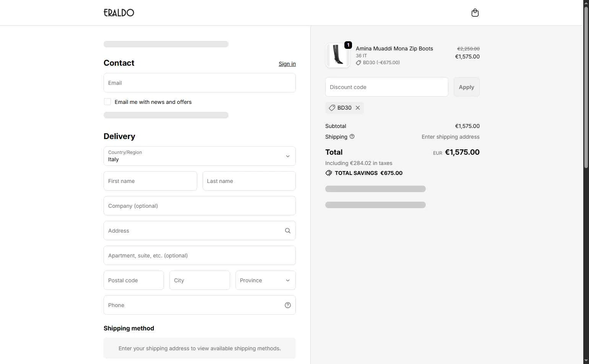The width and height of the screenshot is (589, 364).
Task: Click the Sign in link
Action: click(287, 64)
